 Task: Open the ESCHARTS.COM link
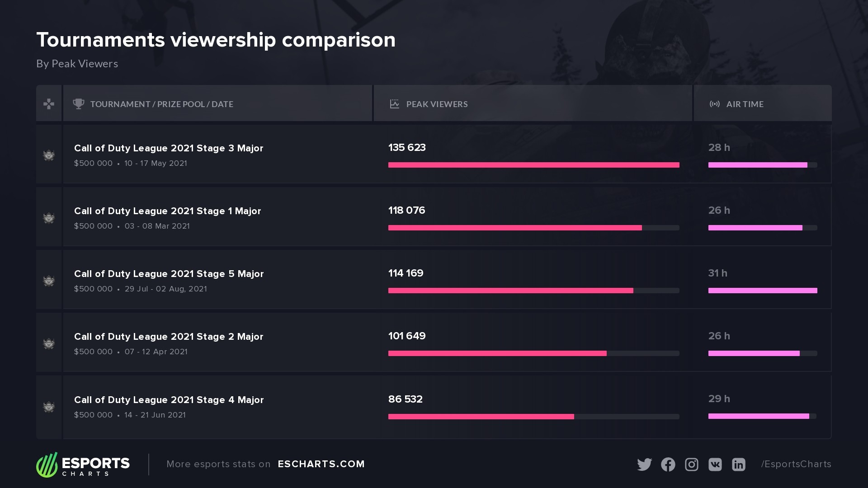tap(321, 464)
